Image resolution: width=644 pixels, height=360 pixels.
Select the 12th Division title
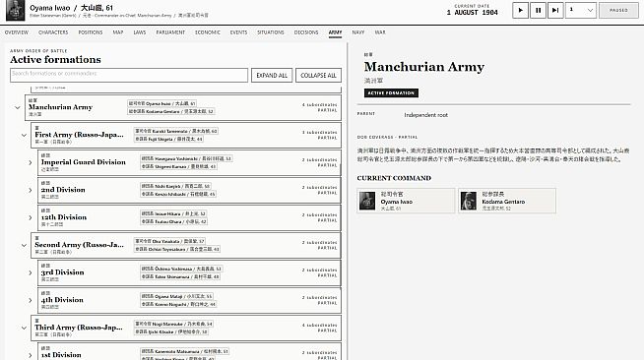pyautogui.click(x=64, y=217)
